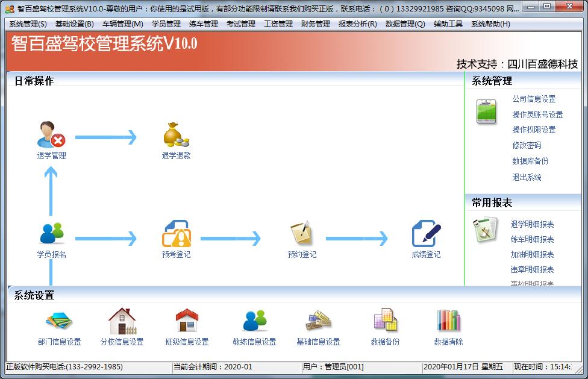The image size is (588, 379).
Task: Click the 教练信息设置 people icon
Action: [x=255, y=321]
